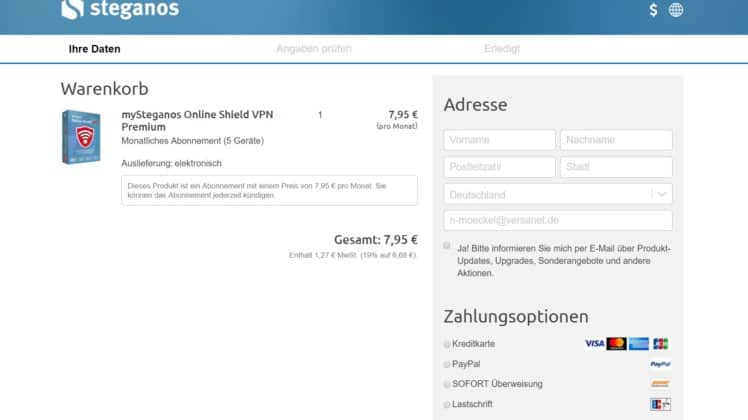The height and width of the screenshot is (420, 748).
Task: Click the Adresse heading
Action: point(475,105)
